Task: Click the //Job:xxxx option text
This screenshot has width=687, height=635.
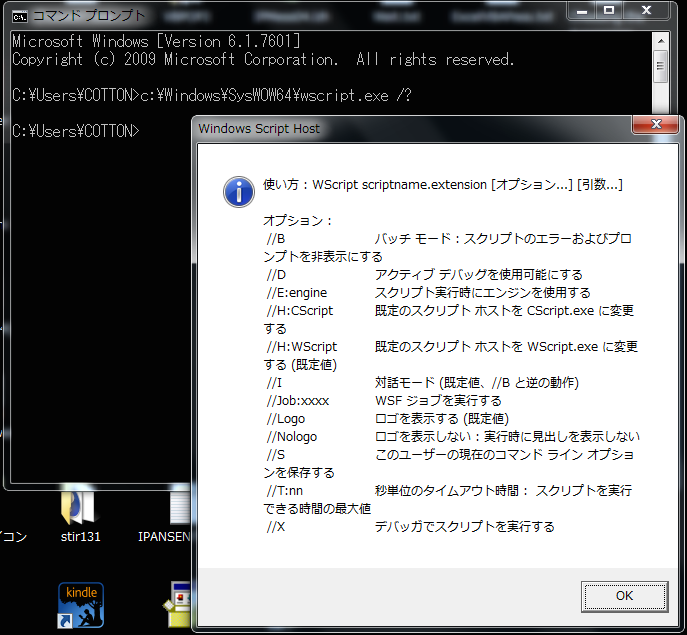Action: pyautogui.click(x=298, y=401)
